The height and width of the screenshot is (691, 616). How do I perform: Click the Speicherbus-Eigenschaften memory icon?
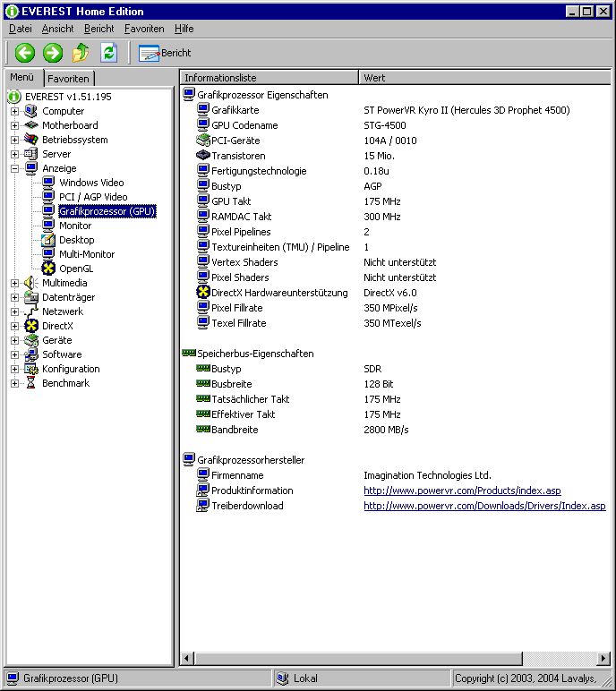(x=189, y=353)
